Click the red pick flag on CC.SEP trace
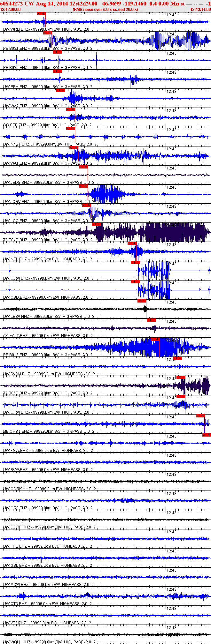 pos(70,109)
